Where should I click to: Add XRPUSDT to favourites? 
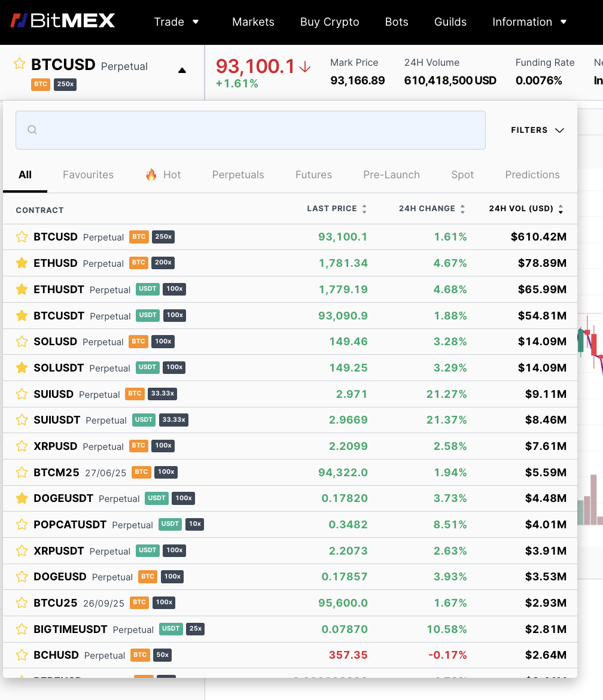click(x=22, y=551)
